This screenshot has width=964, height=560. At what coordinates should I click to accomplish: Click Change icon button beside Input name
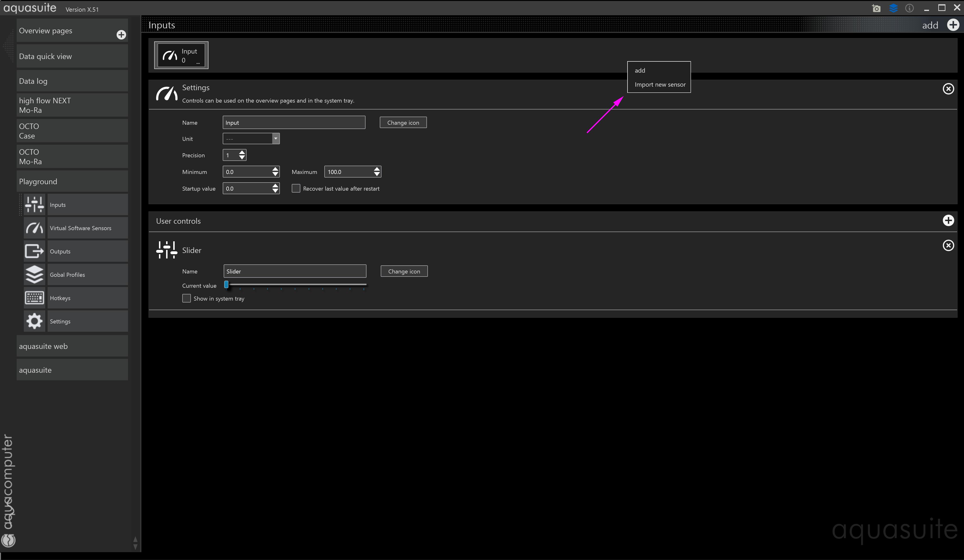pyautogui.click(x=403, y=123)
